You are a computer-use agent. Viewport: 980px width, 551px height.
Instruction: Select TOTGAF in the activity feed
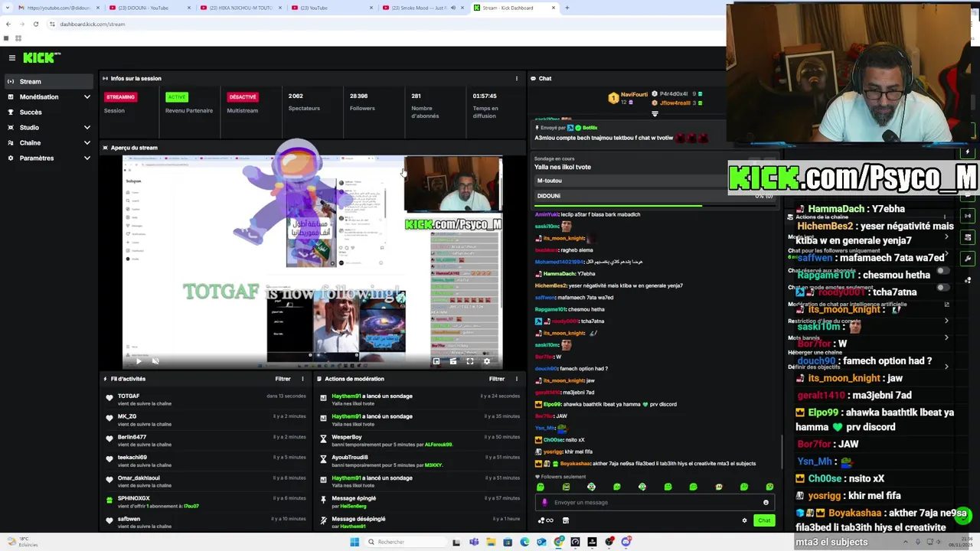click(x=206, y=399)
